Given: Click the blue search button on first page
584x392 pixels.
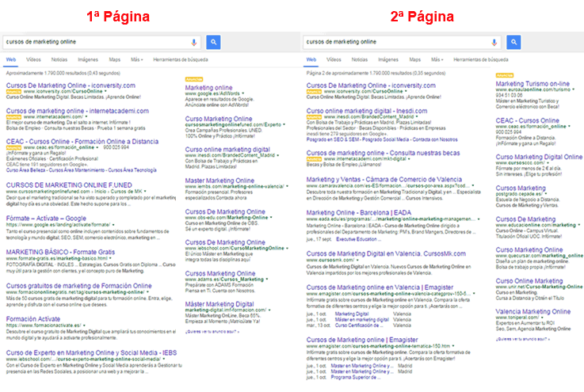Looking at the screenshot, I should [x=213, y=42].
